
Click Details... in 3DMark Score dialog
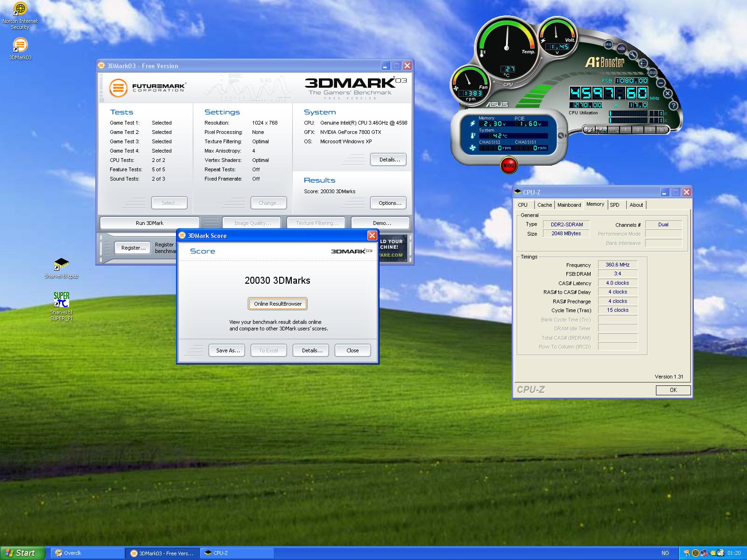coord(312,350)
